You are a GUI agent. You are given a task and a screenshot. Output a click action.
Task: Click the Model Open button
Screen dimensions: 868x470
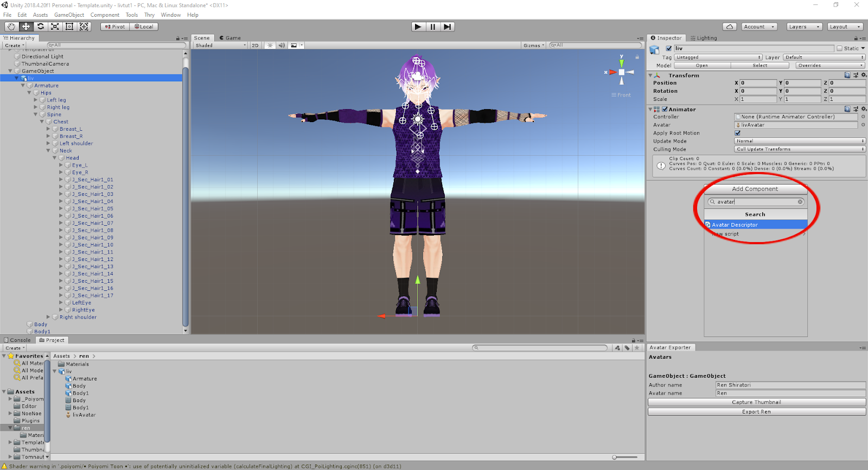(702, 65)
